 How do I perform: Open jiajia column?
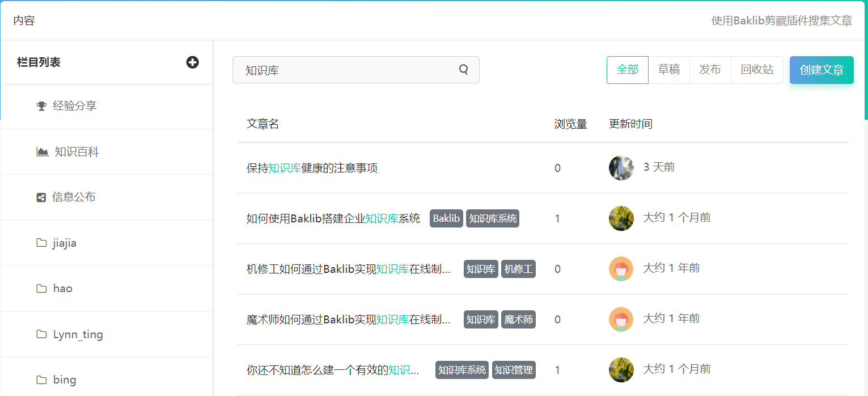coord(107,243)
